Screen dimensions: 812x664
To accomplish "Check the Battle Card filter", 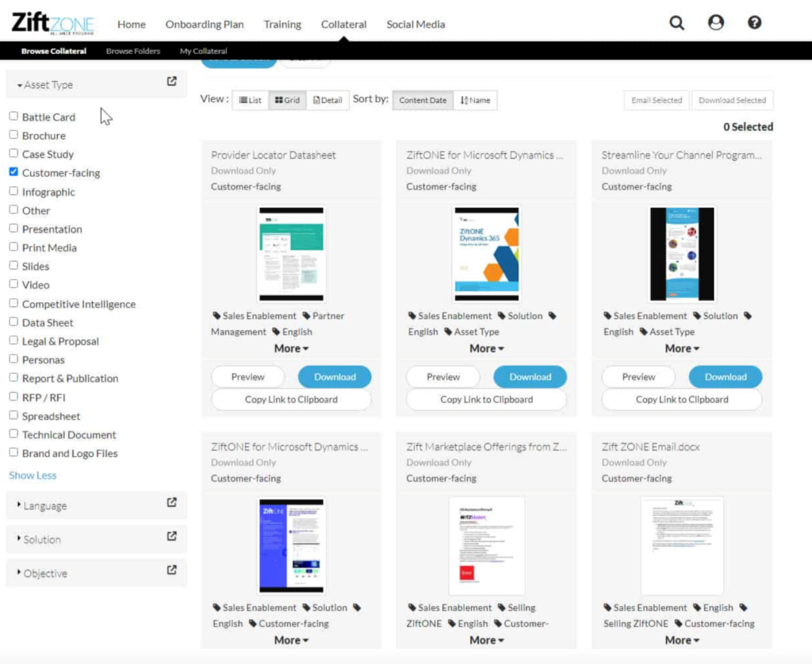I will [13, 116].
